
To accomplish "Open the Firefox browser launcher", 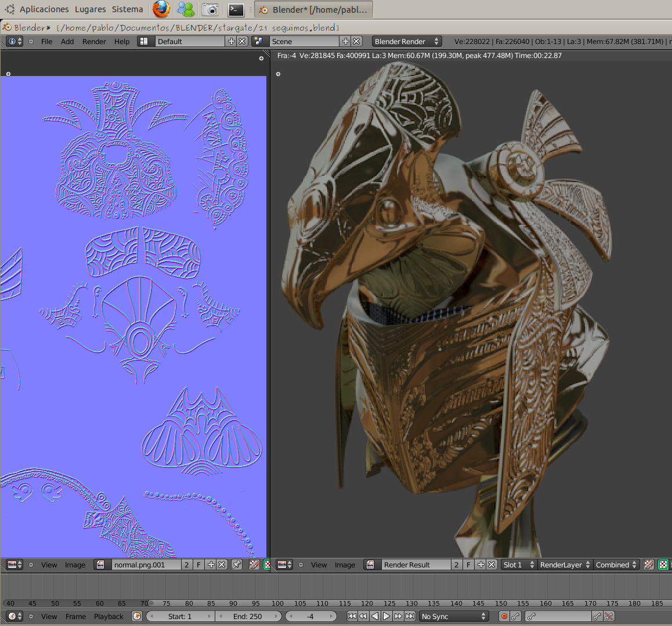I will [x=161, y=9].
